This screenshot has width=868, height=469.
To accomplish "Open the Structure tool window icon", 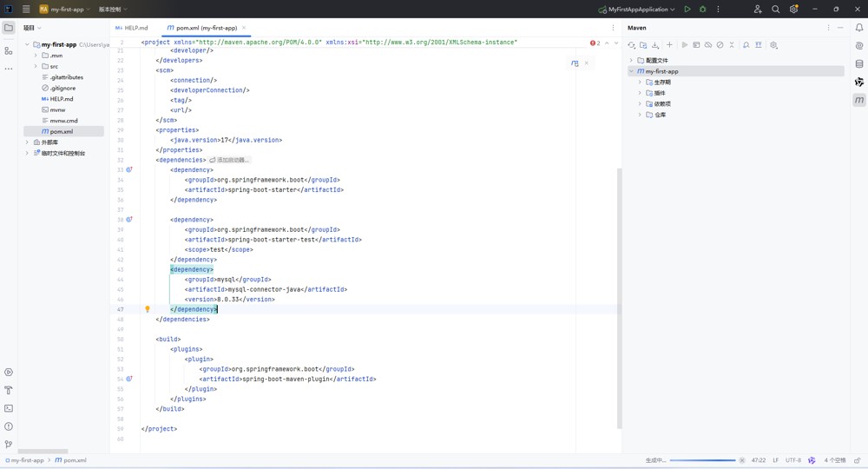I will (9, 51).
